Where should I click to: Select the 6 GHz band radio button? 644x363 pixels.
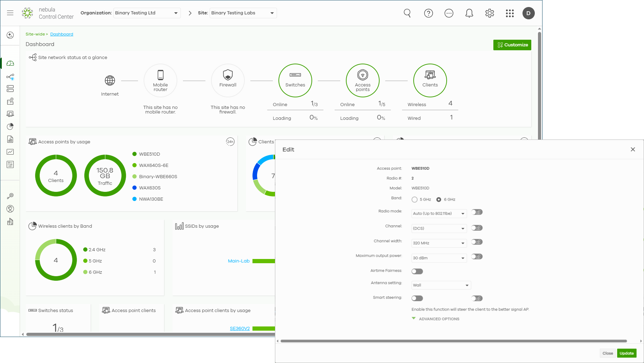[439, 200]
